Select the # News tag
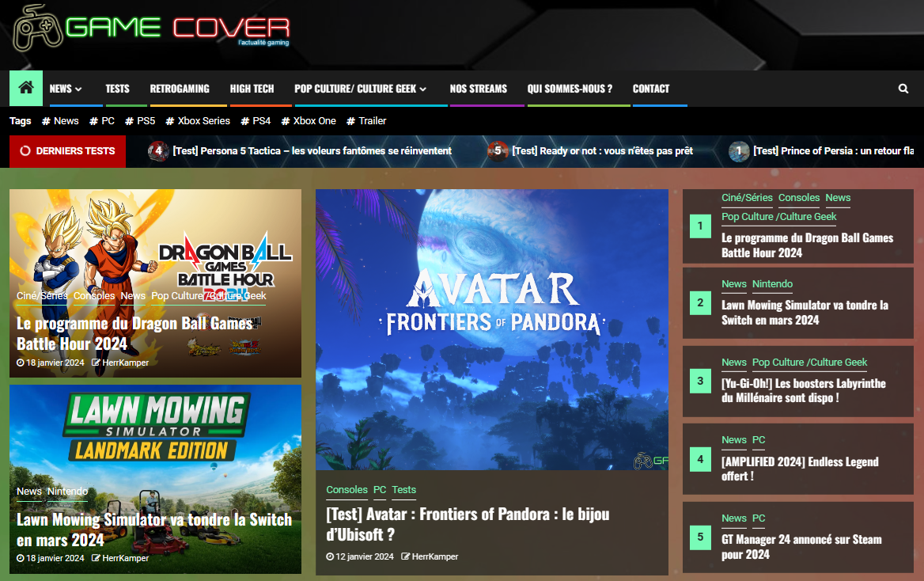The image size is (924, 581). click(60, 121)
